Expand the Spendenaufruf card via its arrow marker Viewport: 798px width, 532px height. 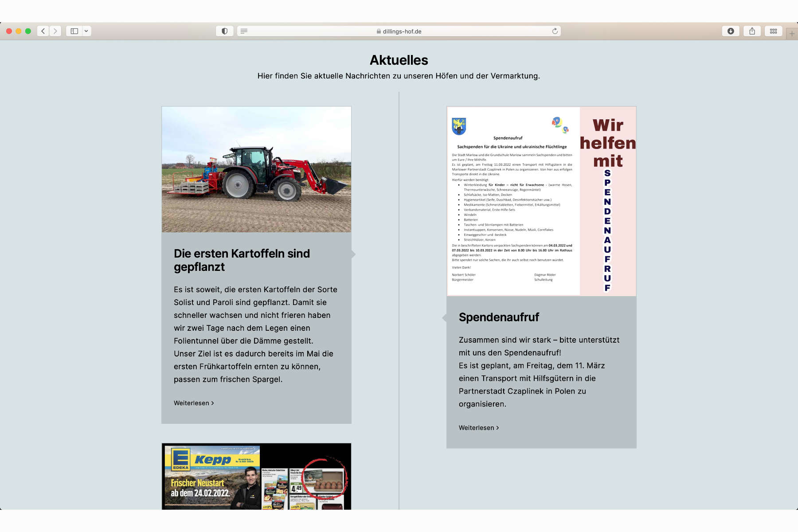click(x=445, y=317)
